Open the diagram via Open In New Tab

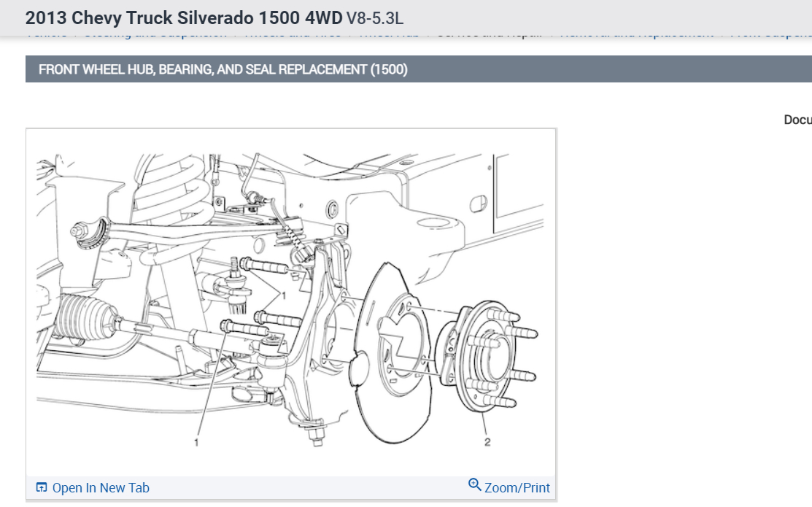(93, 488)
